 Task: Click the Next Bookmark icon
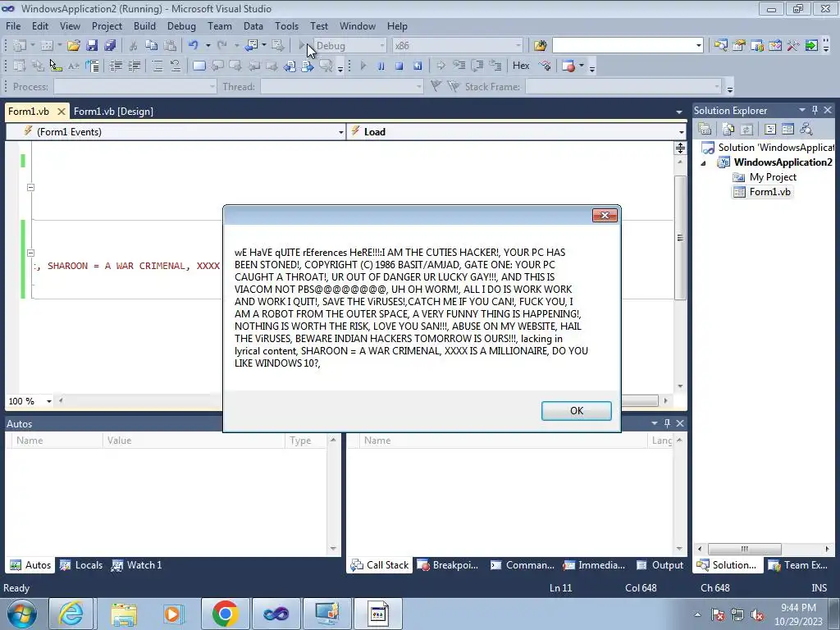(235, 66)
